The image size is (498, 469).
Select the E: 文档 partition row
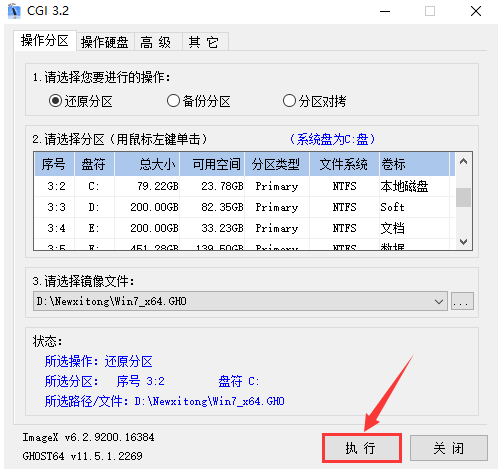(x=245, y=228)
